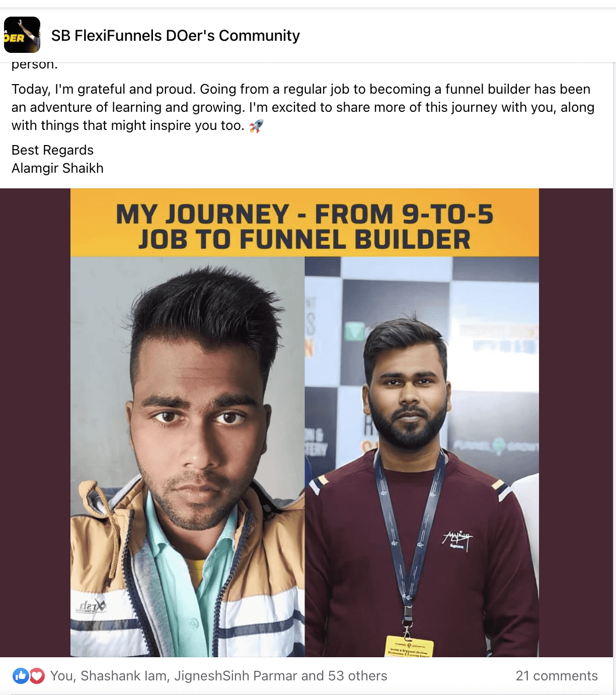Click the blue thumbs-up Like reaction icon
Image resolution: width=616 pixels, height=695 pixels.
click(x=21, y=676)
